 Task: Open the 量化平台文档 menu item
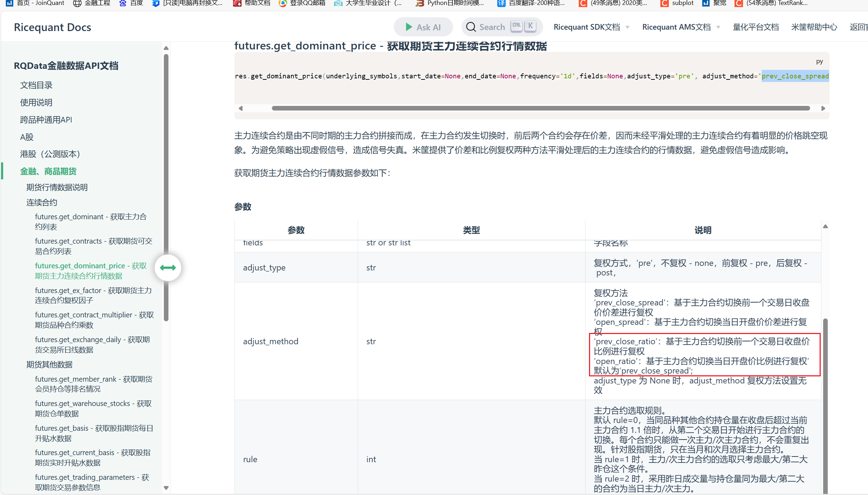(755, 27)
